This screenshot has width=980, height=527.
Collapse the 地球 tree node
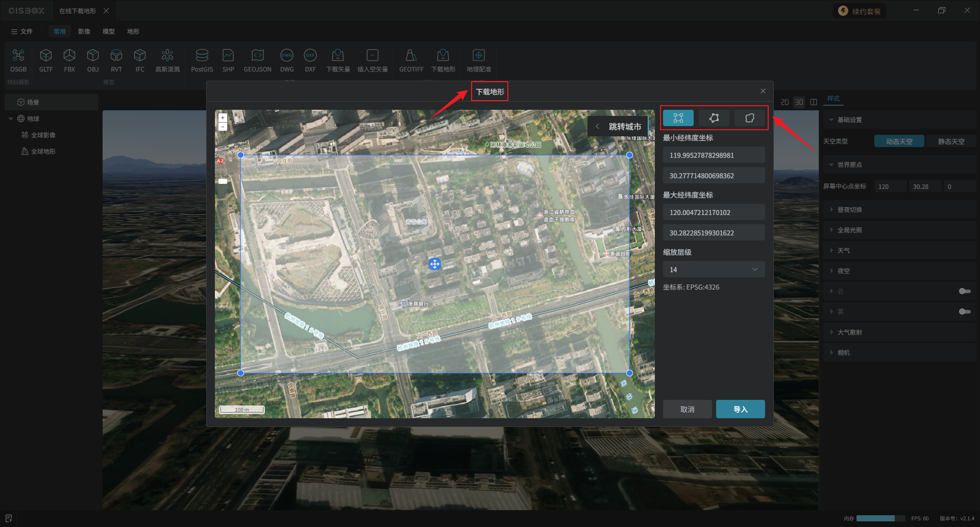(x=11, y=119)
